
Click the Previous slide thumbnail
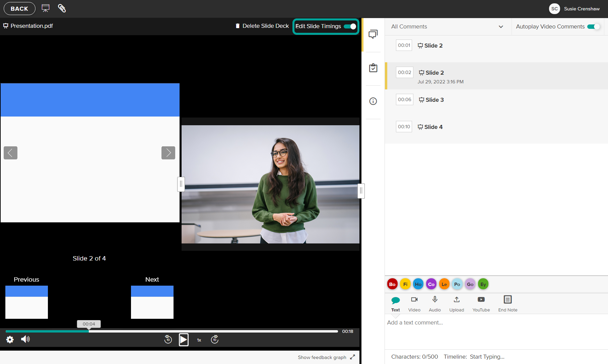26,302
